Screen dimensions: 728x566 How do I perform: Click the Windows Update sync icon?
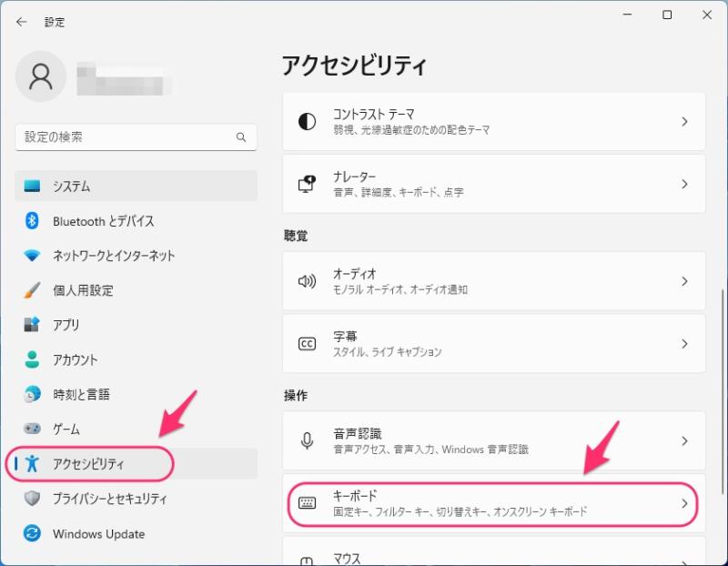coord(32,533)
